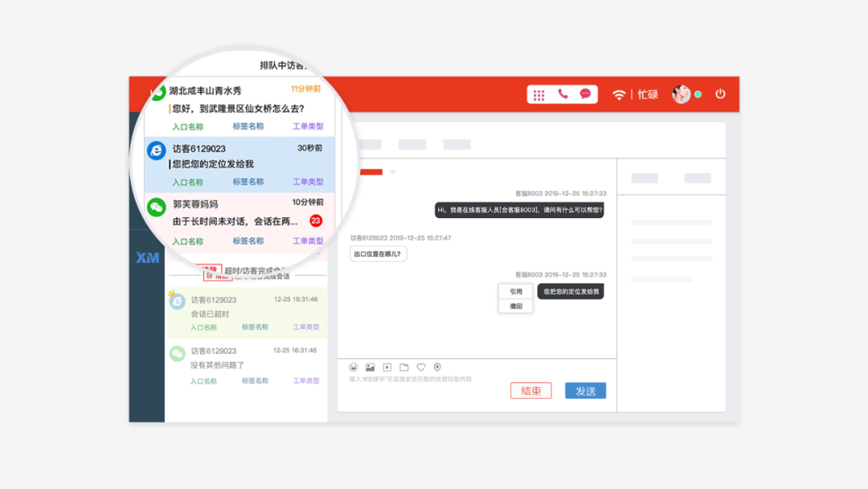Select the agent greeting message bubble
868x489 pixels.
pos(519,210)
